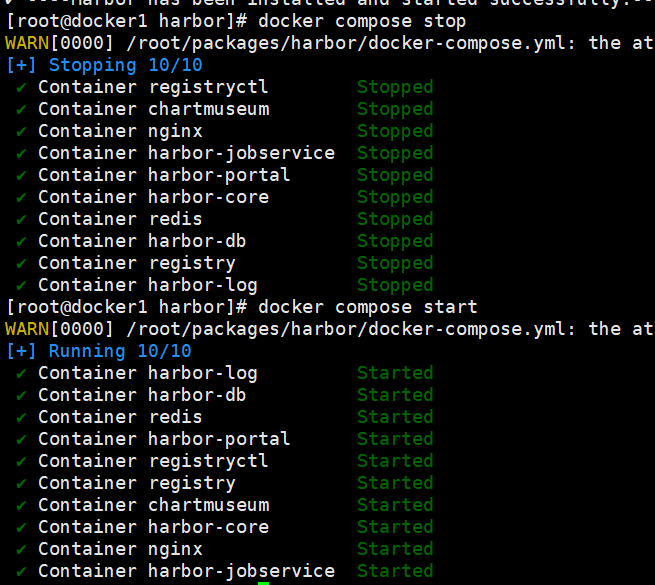Click the green checkmark beside started harbor-jobservice
The width and height of the screenshot is (655, 585).
pos(21,571)
